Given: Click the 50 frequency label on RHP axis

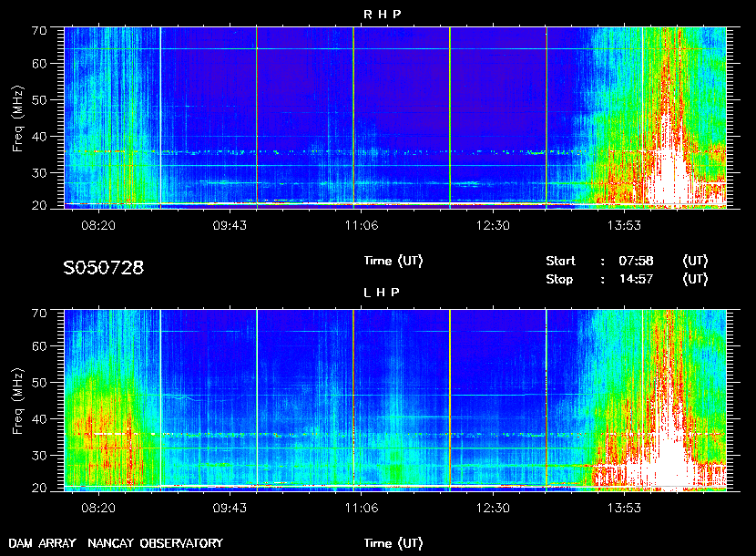Looking at the screenshot, I should [39, 100].
